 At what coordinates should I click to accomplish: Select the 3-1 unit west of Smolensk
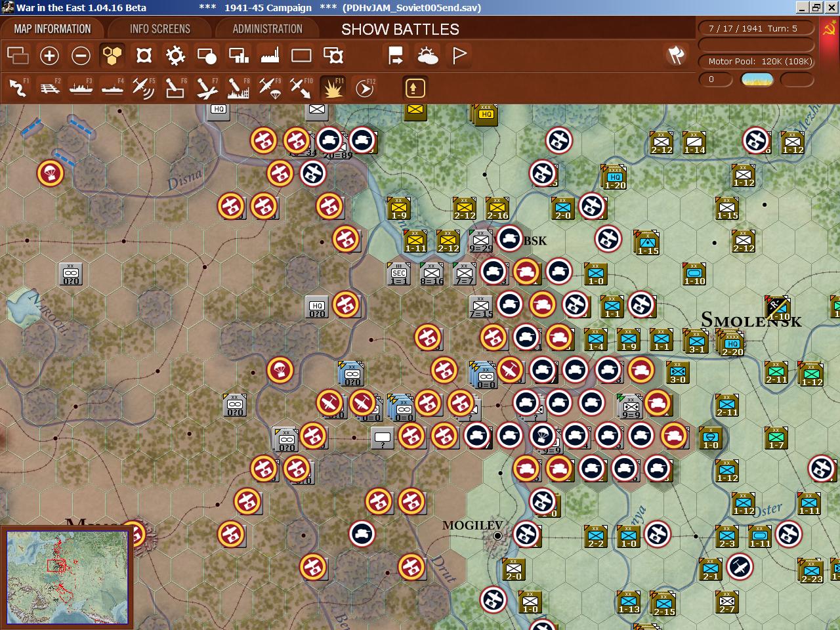click(x=696, y=341)
